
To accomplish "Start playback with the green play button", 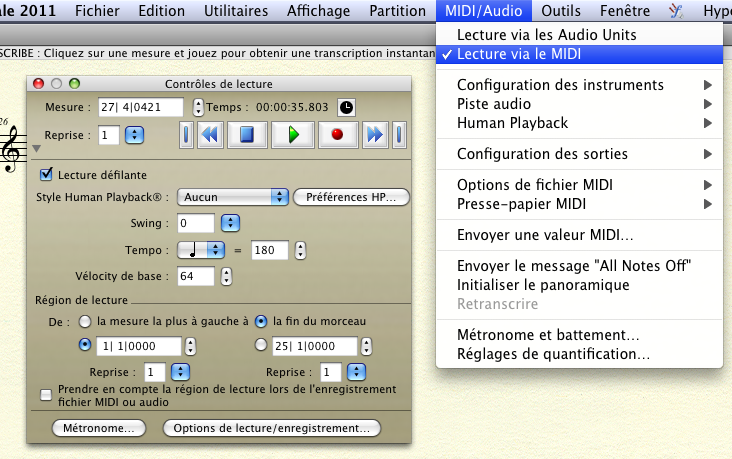I will (293, 135).
